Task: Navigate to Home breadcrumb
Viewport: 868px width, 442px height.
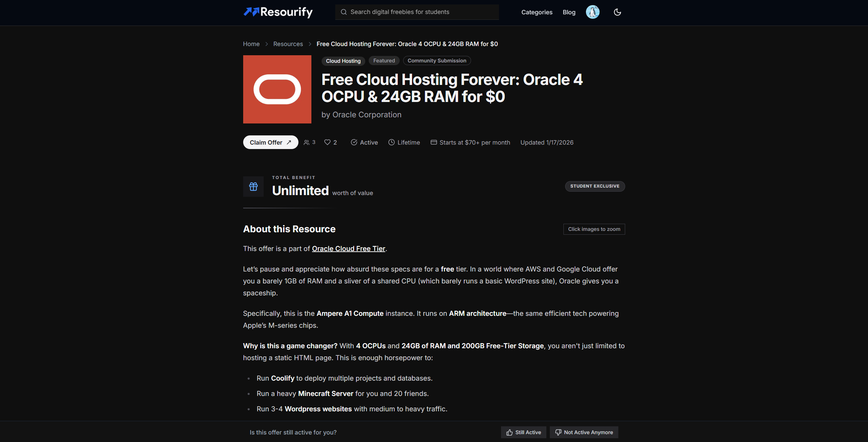Action: click(251, 44)
